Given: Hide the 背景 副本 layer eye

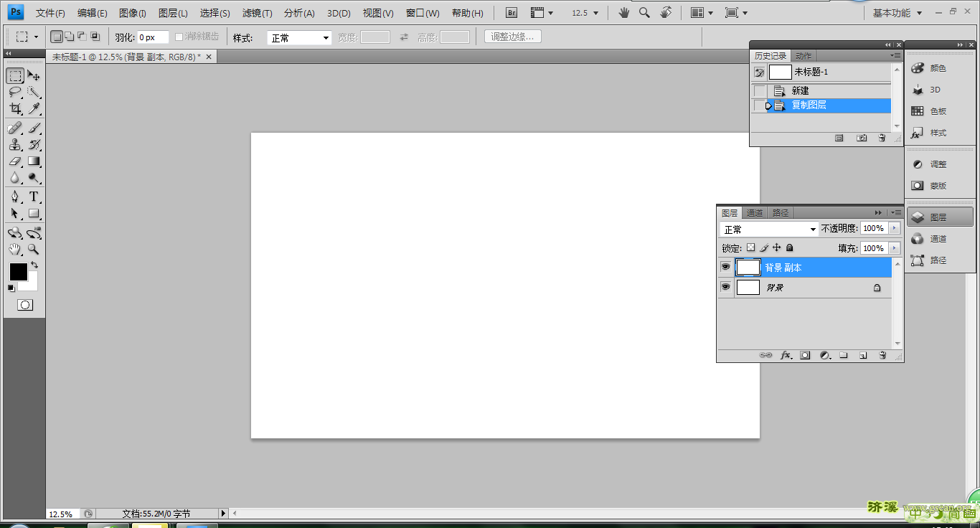Looking at the screenshot, I should (x=726, y=268).
